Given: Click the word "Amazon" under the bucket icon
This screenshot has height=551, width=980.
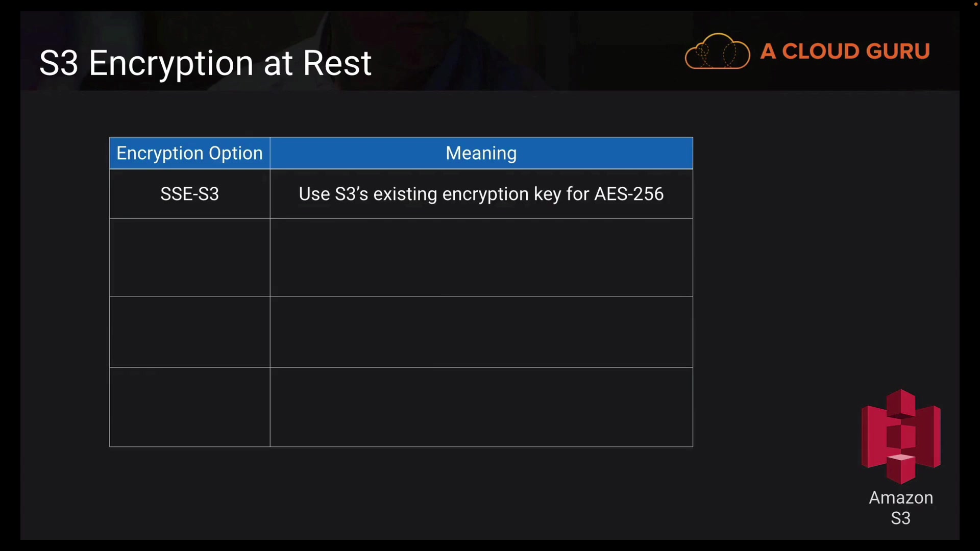Looking at the screenshot, I should point(901,497).
